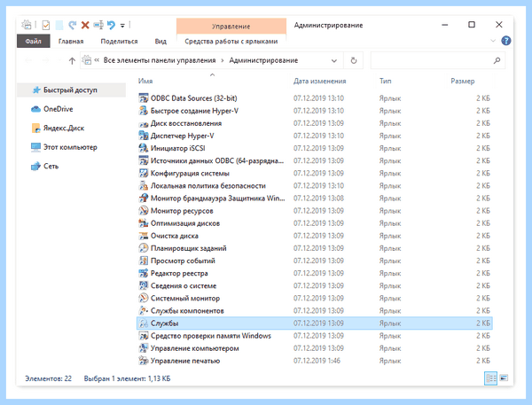
Task: Select the Управление печатью icon
Action: point(144,361)
